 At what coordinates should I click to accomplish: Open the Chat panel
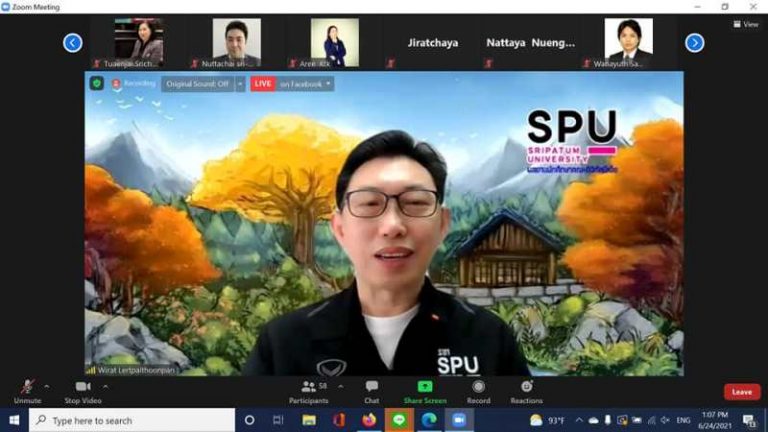[372, 392]
